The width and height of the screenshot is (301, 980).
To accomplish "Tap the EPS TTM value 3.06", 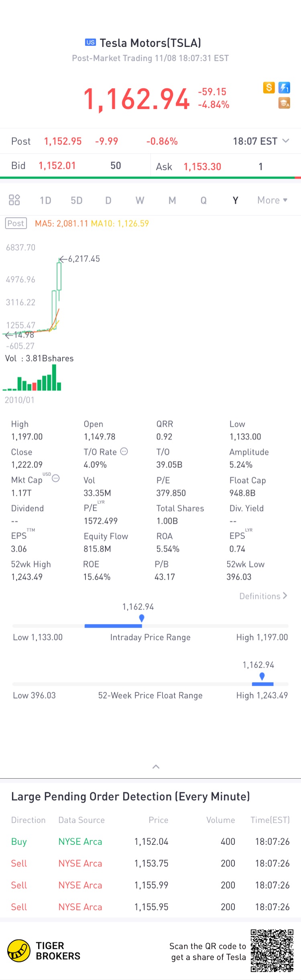I will [19, 549].
